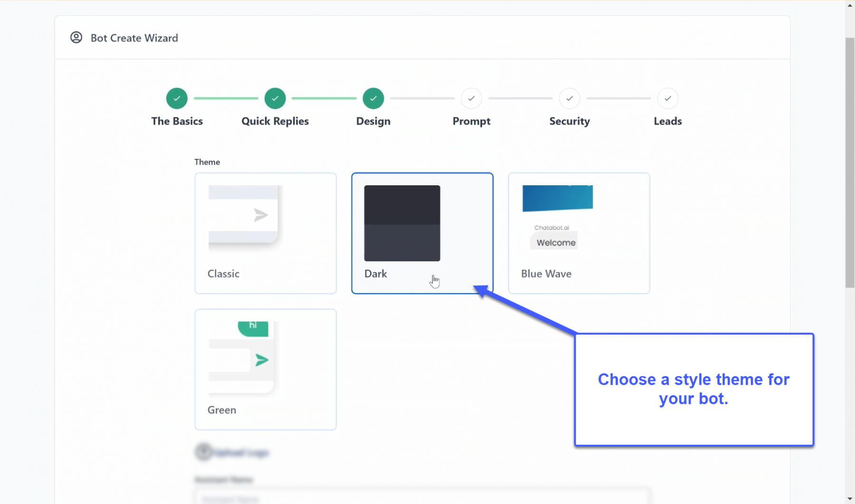Select the Design step circle
The width and height of the screenshot is (855, 504).
pos(373,98)
